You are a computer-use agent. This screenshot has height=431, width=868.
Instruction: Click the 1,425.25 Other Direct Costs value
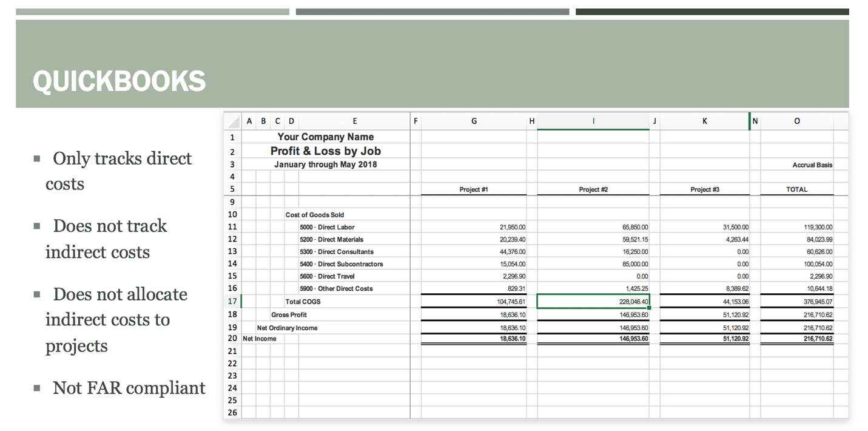point(637,288)
